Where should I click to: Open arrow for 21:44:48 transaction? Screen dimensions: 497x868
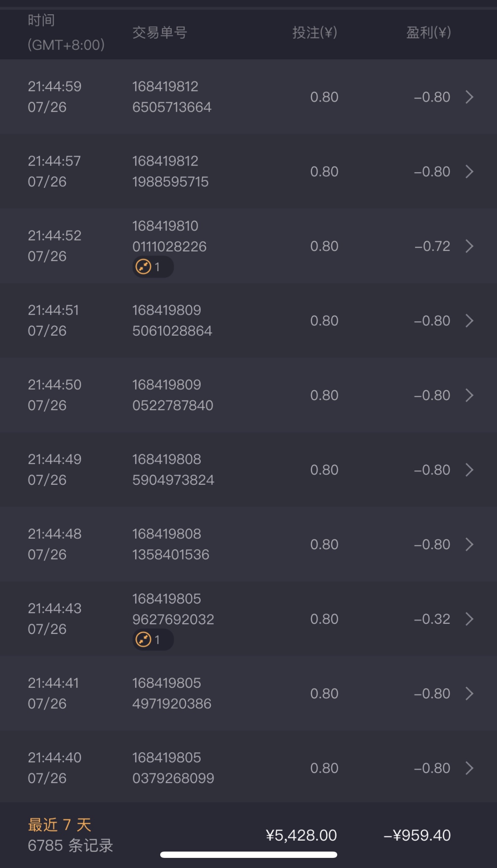[x=469, y=544]
